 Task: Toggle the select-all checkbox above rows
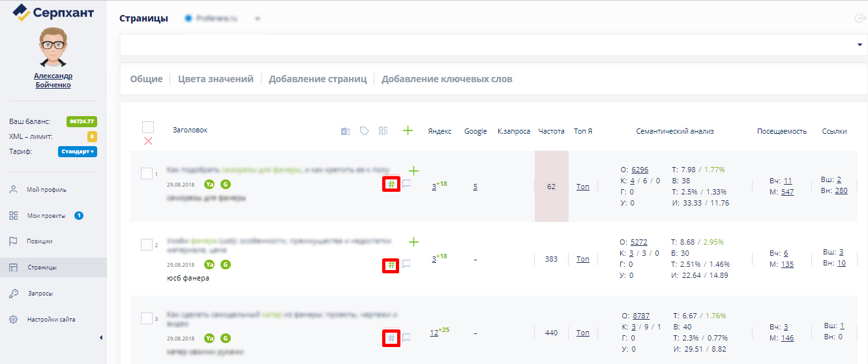tap(148, 127)
